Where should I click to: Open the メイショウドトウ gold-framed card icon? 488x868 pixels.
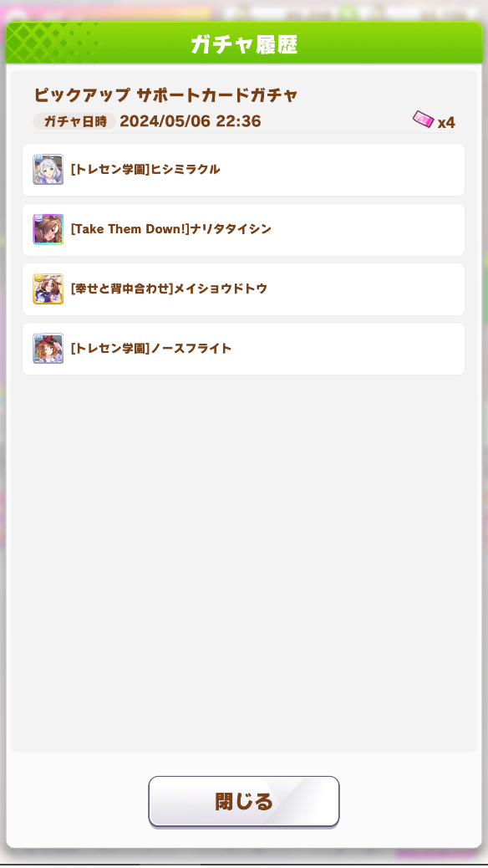(48, 289)
